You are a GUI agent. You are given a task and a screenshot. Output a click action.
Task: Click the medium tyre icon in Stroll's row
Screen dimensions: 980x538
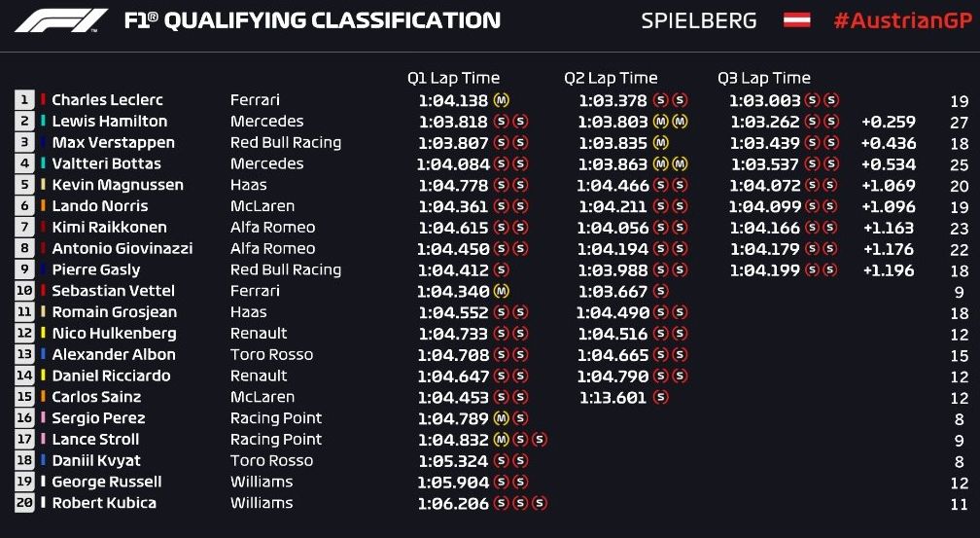(502, 440)
